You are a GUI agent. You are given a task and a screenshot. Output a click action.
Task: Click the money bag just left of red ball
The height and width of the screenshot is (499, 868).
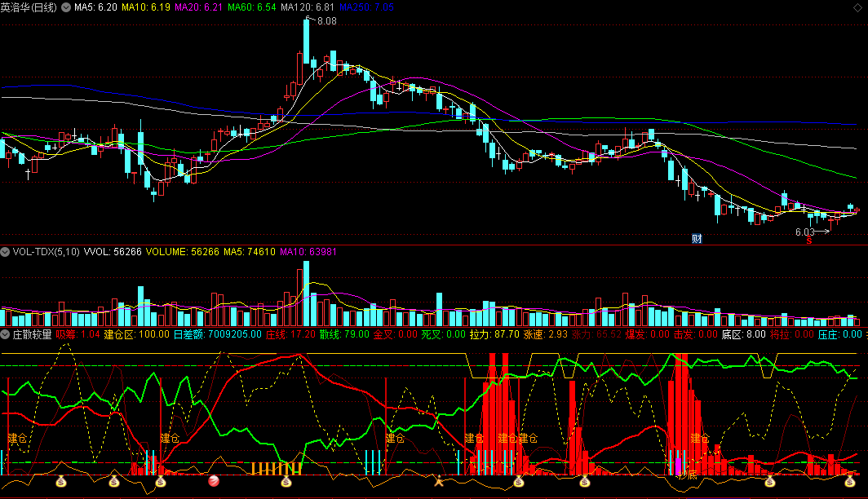click(161, 482)
